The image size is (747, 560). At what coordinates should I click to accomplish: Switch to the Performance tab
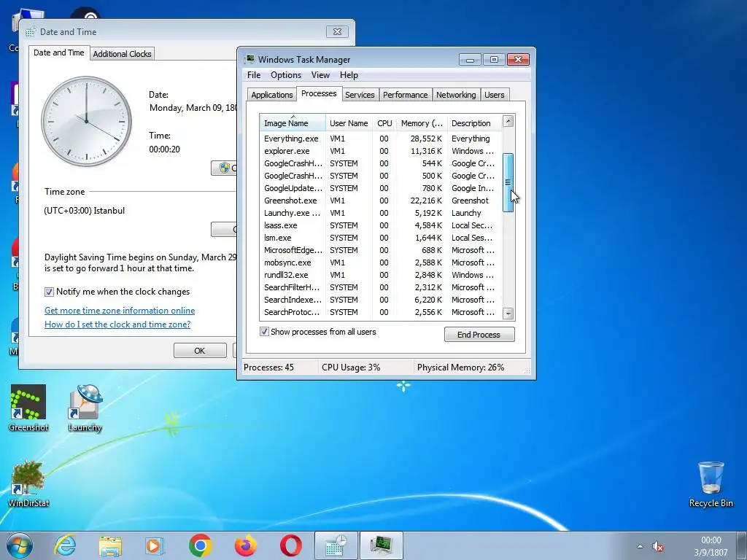406,95
